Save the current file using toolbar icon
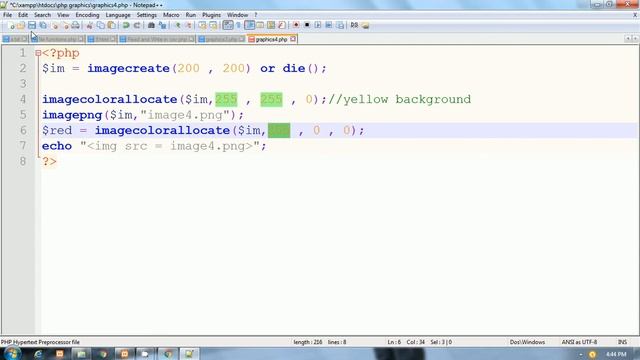This screenshot has width=640, height=360. click(32, 25)
